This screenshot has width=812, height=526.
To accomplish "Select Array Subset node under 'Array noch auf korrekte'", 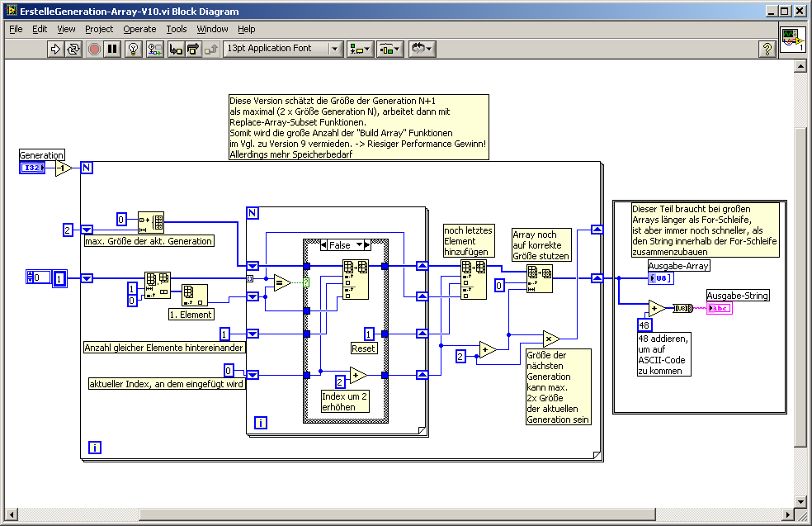I will 540,279.
